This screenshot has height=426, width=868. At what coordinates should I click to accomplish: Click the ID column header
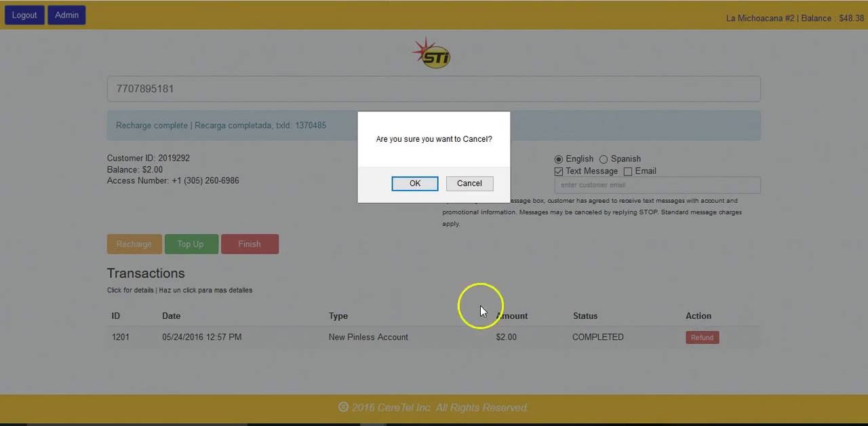tap(116, 316)
